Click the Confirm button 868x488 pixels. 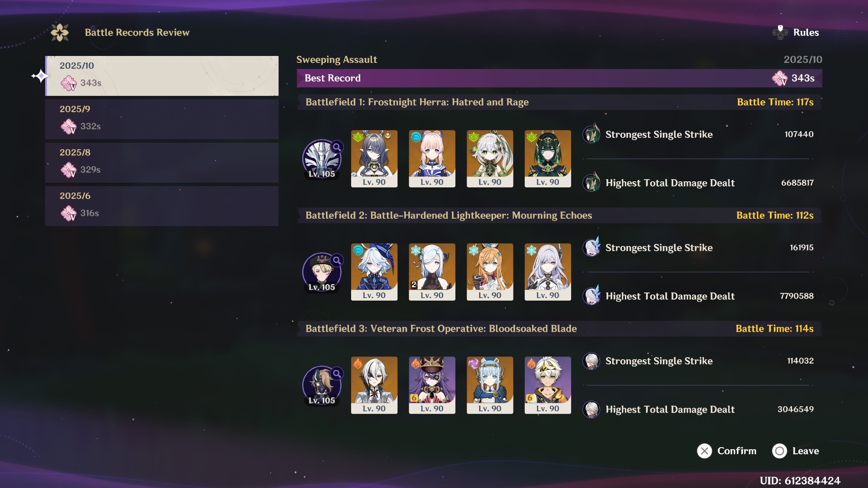point(727,451)
